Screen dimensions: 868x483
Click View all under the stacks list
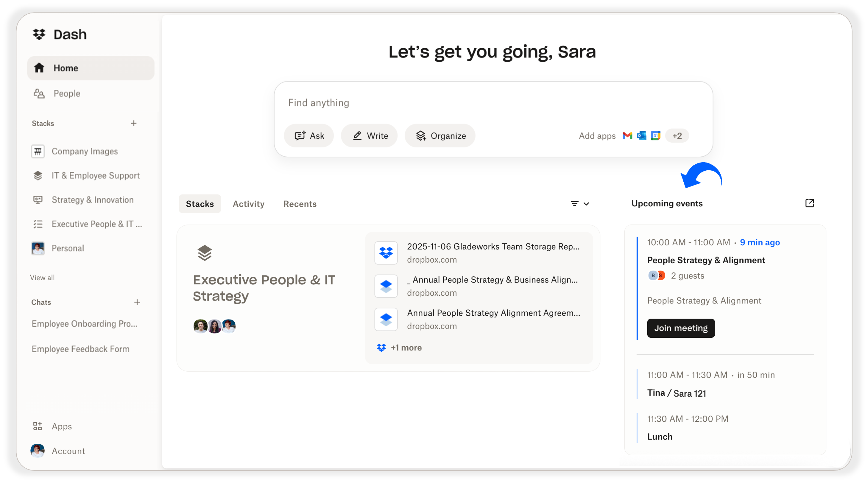pos(42,278)
